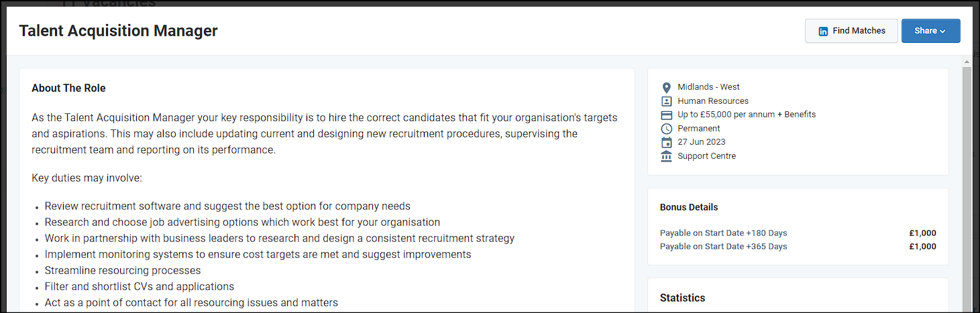Click the calendar icon beside 27 Jun 2023
980x313 pixels.
tap(666, 142)
